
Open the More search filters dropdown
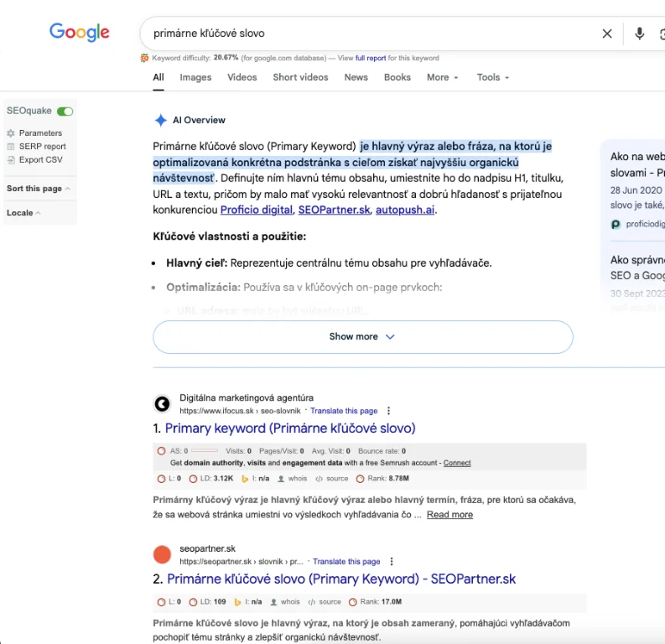point(442,77)
